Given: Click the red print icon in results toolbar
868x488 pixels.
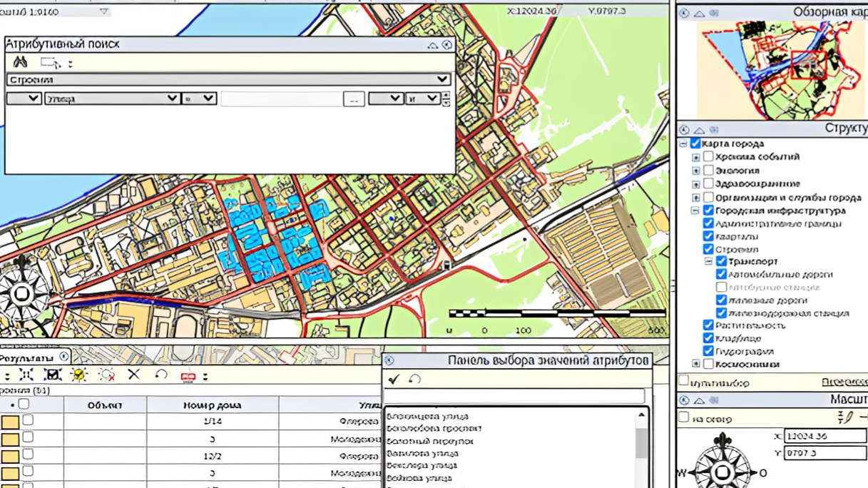Looking at the screenshot, I should (188, 376).
